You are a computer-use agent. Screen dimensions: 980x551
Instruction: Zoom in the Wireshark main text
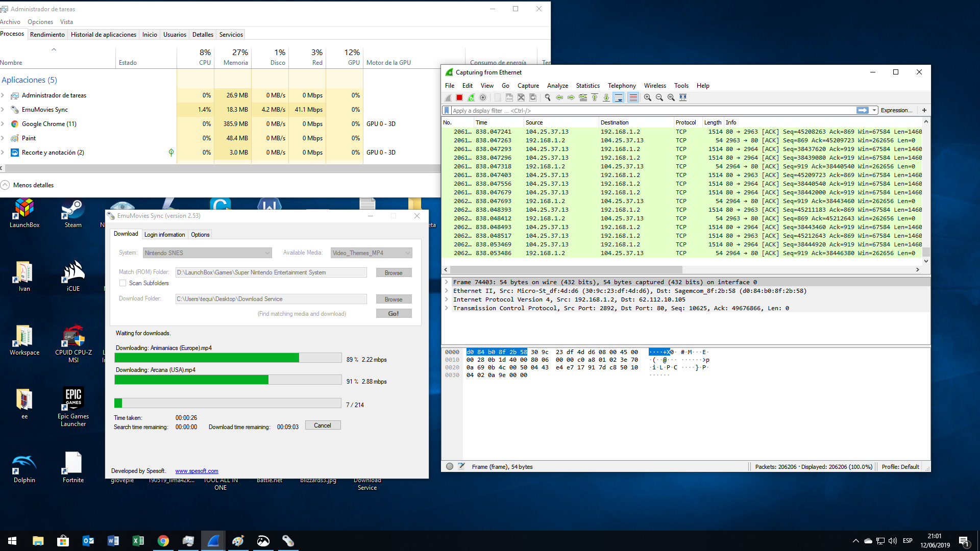click(x=648, y=97)
